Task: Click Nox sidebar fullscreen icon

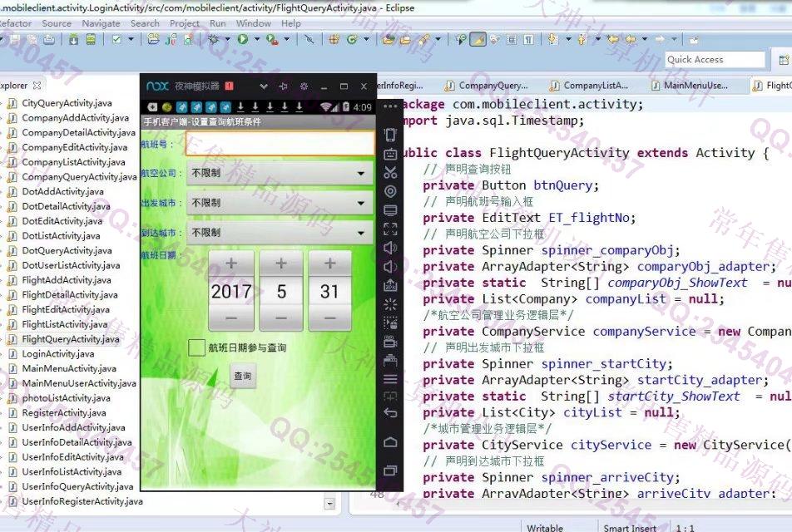Action: point(390,229)
